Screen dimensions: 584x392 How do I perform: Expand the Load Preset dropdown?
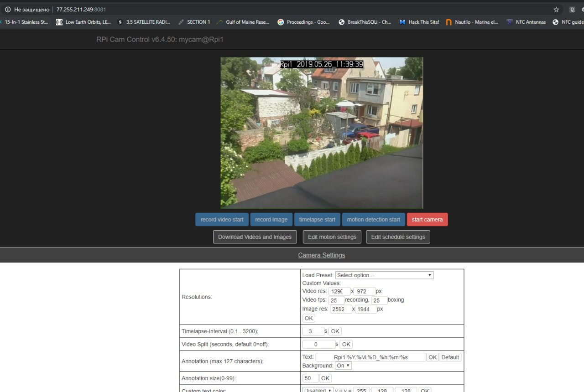[x=384, y=275]
